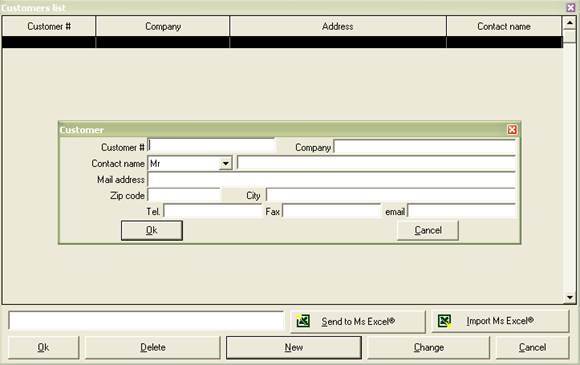Cancel the Customer dialog
Viewport: 580px width, 365px height.
click(428, 230)
